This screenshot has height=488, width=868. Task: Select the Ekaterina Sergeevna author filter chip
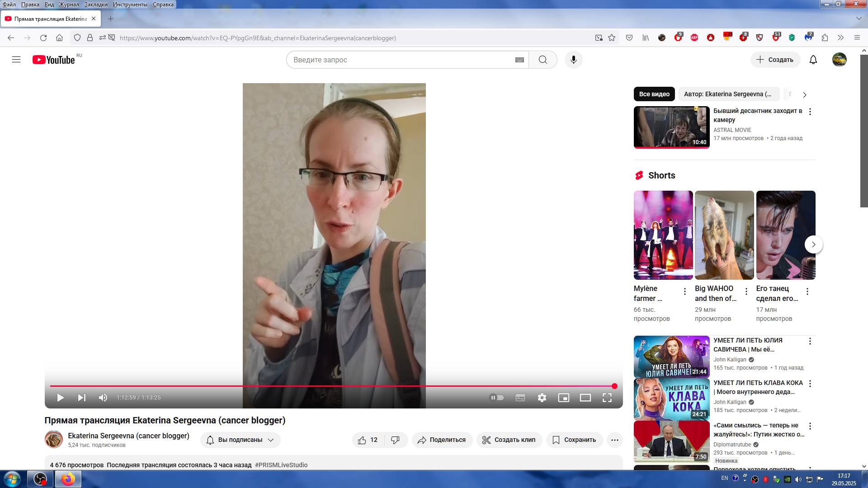[728, 94]
